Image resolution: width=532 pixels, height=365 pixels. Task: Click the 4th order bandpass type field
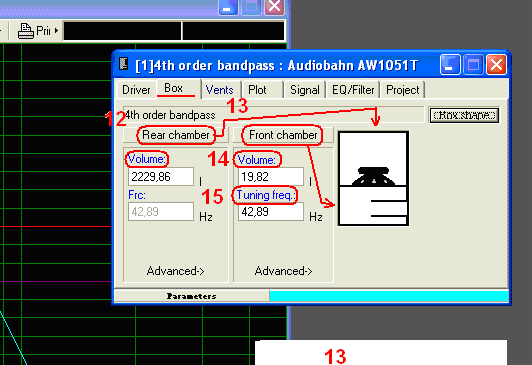pos(273,115)
